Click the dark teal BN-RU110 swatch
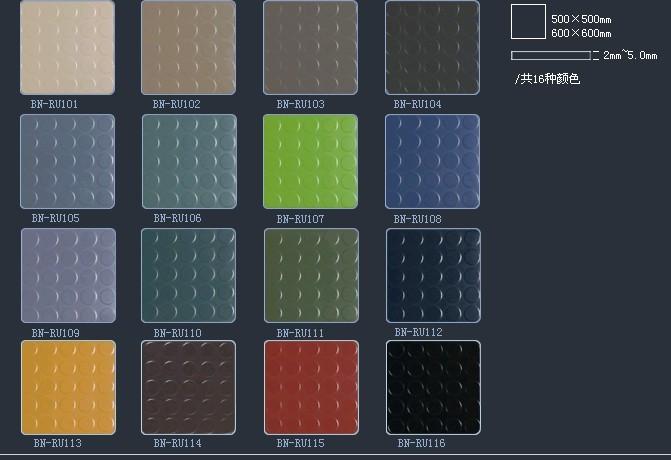This screenshot has height=460, width=671. (x=188, y=275)
